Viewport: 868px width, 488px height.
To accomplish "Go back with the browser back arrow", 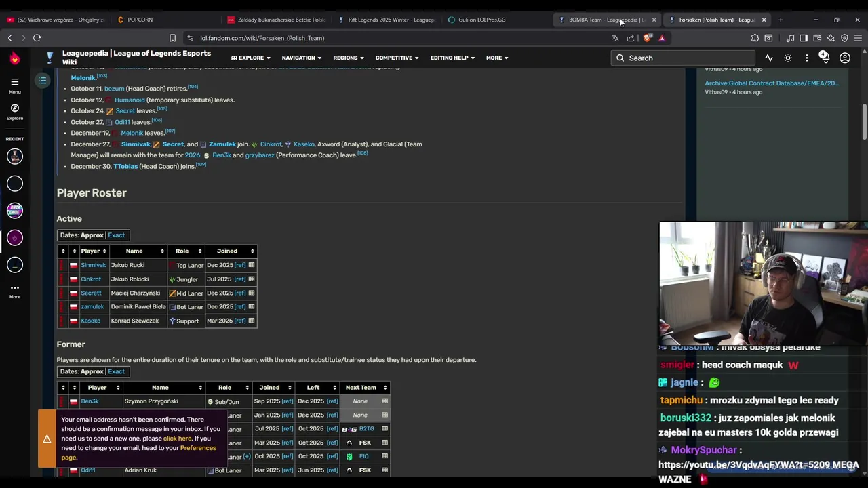I will coord(9,38).
